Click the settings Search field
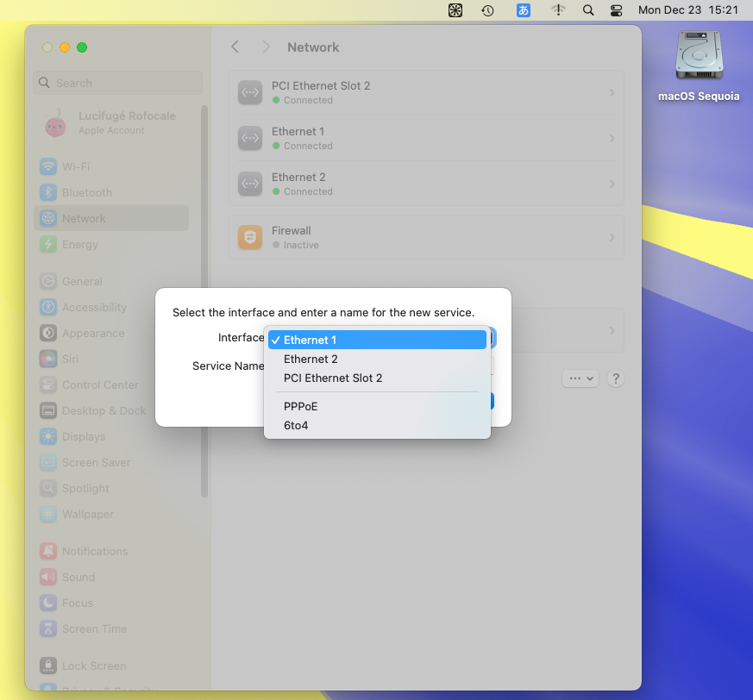Image resolution: width=753 pixels, height=700 pixels. click(x=117, y=83)
